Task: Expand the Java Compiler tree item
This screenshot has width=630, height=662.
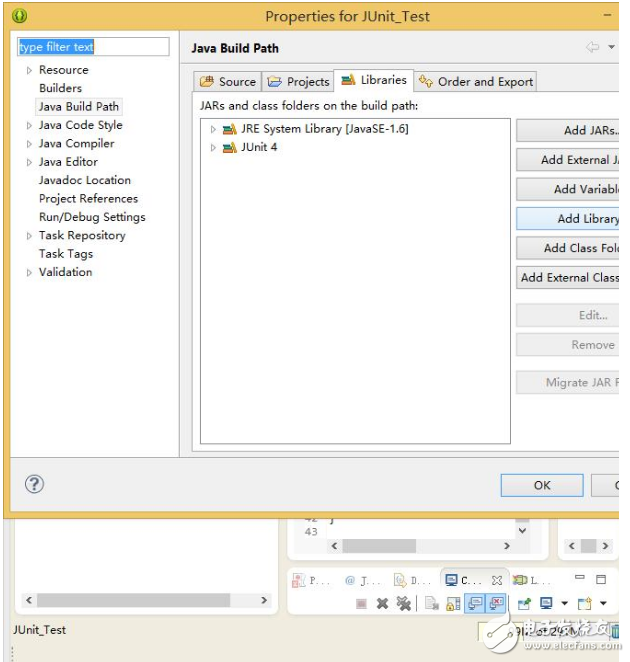Action: [x=29, y=144]
